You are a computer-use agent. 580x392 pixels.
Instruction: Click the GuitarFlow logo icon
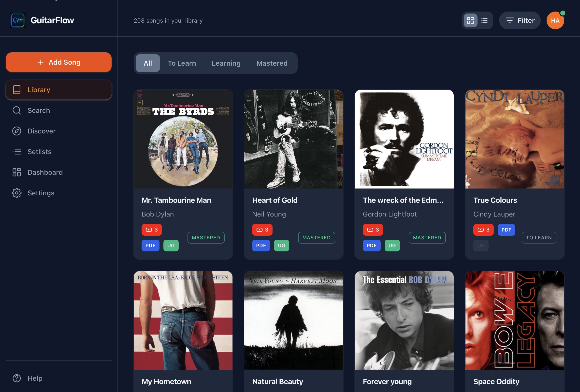(x=17, y=20)
